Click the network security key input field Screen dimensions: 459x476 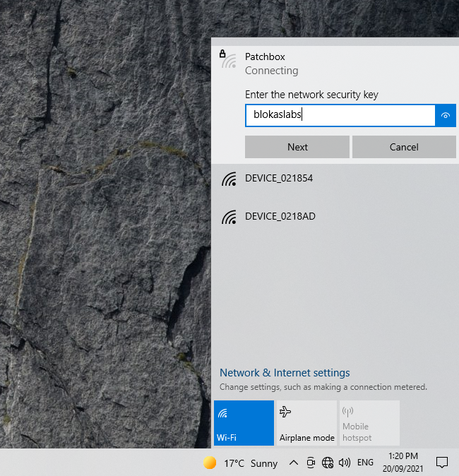click(340, 115)
